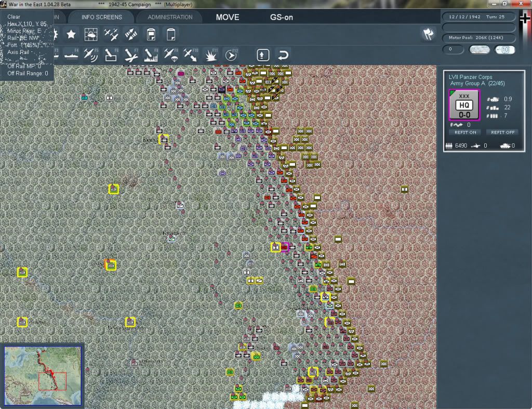Viewport: 532px width, 409px height.
Task: Click the REFIT ON button
Action: pos(465,133)
